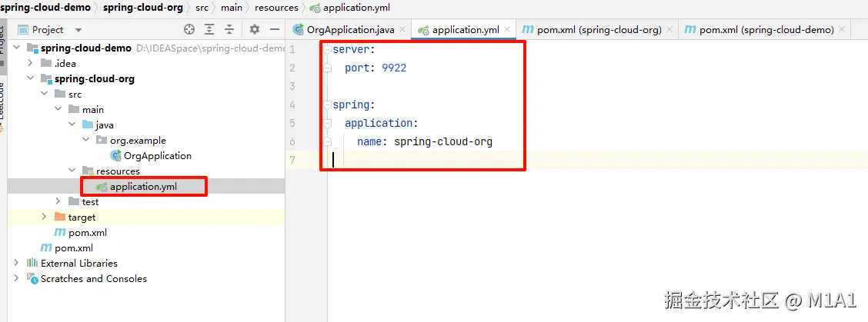This screenshot has width=868, height=322.
Task: Hide the Project panel with minus icon
Action: [274, 29]
